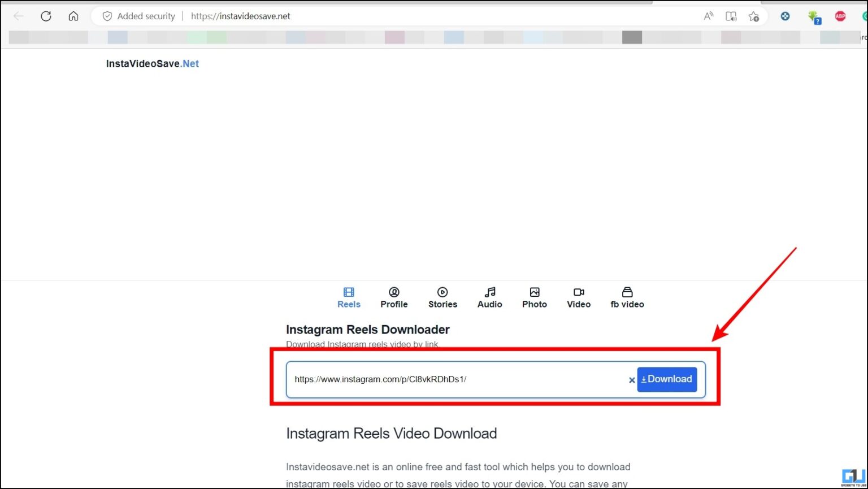Click the Download button

pos(667,379)
